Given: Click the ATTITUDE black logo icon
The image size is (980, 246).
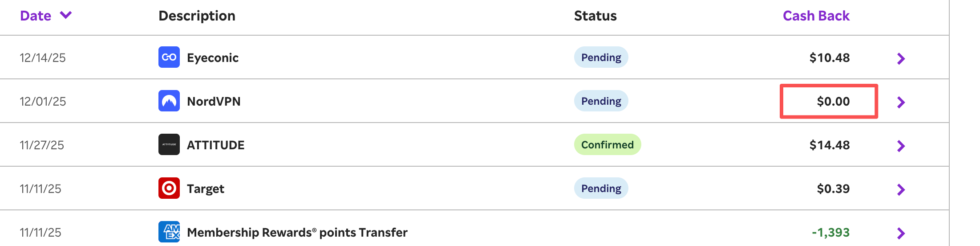Looking at the screenshot, I should click(169, 144).
